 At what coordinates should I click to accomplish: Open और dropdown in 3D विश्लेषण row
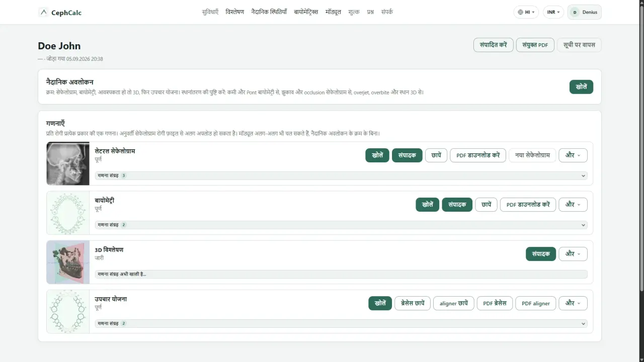click(x=573, y=254)
